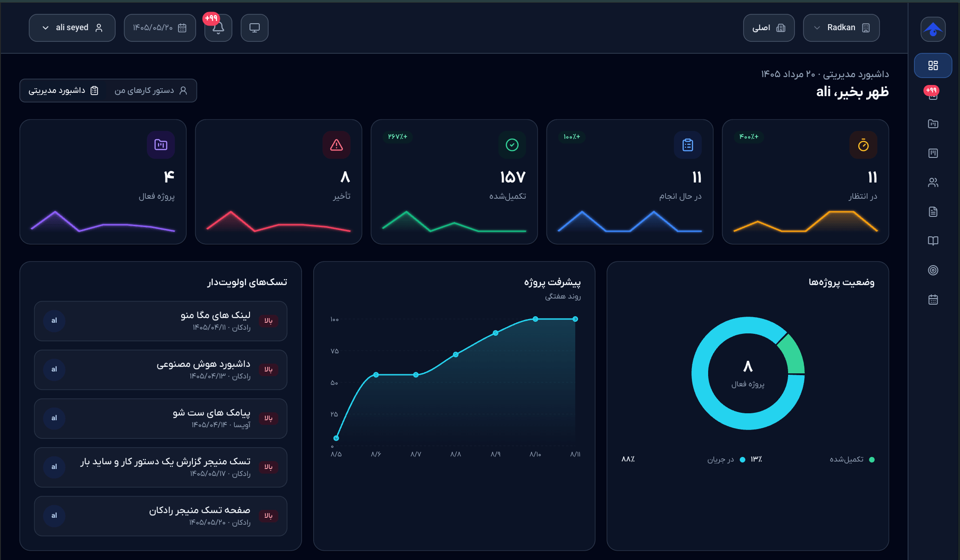The height and width of the screenshot is (560, 960).
Task: Open the date picker showing ۱۴۰۵/۰۵/۲۰
Action: [x=160, y=28]
